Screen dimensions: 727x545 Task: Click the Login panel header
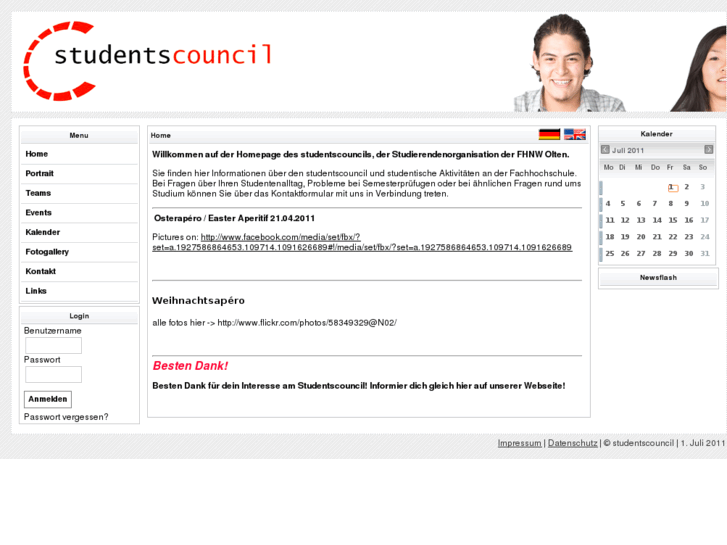(x=79, y=316)
